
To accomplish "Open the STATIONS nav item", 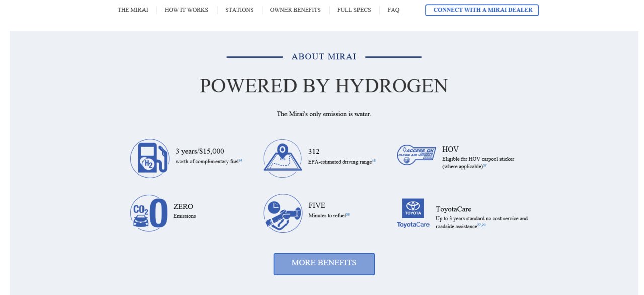I will 239,10.
